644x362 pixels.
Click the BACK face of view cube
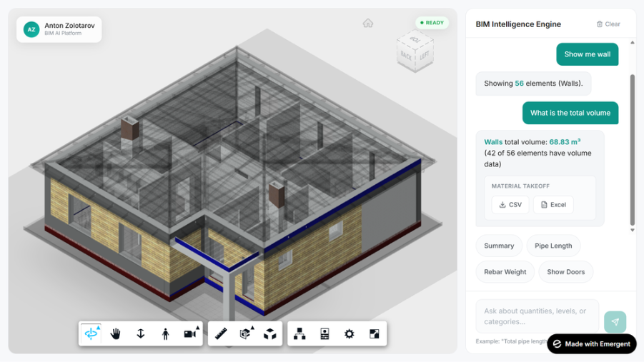click(406, 56)
